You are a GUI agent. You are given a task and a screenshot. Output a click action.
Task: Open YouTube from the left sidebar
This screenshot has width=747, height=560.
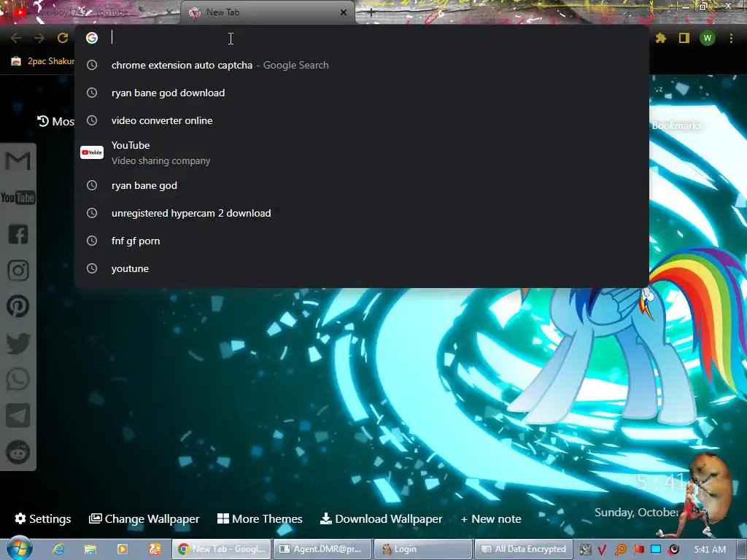coord(18,198)
